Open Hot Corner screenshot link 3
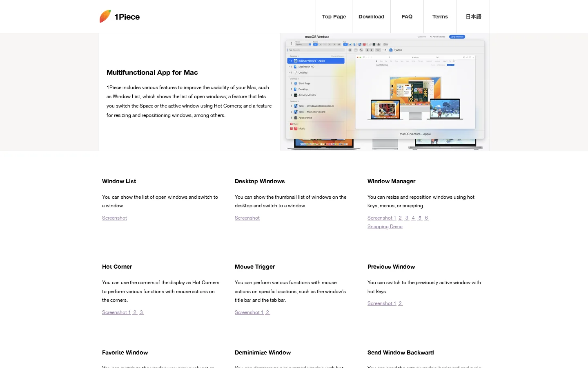 [142, 312]
